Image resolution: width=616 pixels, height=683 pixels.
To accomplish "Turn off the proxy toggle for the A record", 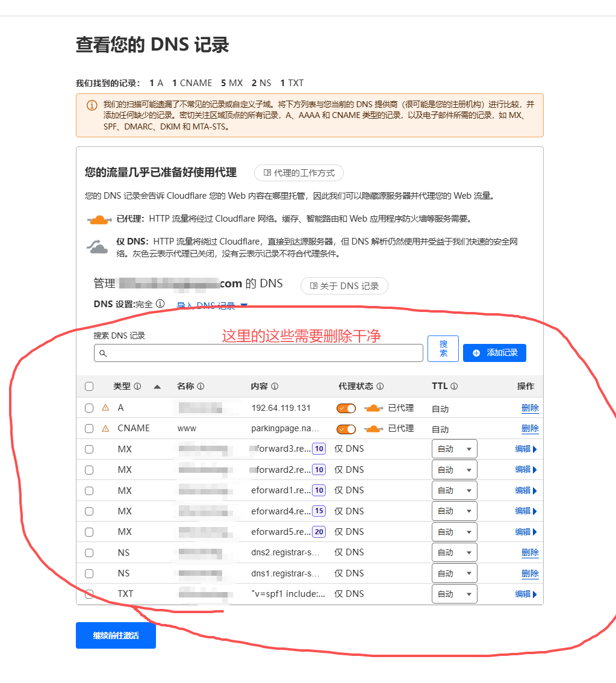I will point(346,408).
